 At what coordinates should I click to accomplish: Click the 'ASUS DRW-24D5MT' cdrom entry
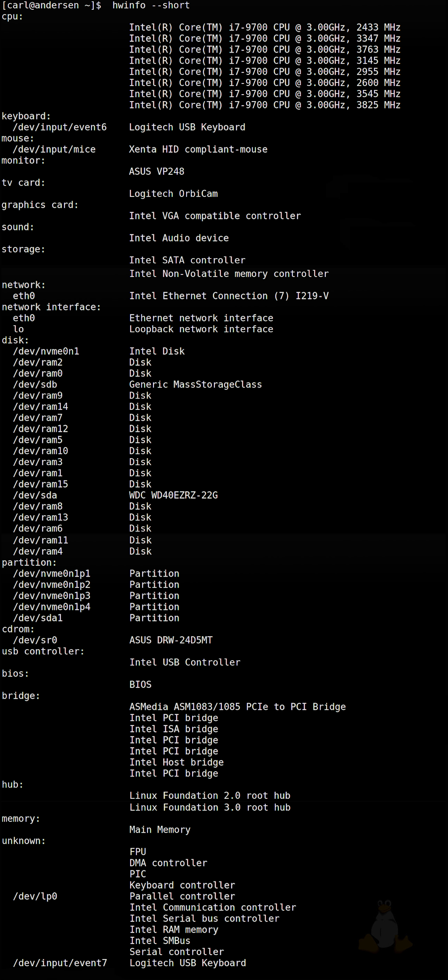(170, 640)
